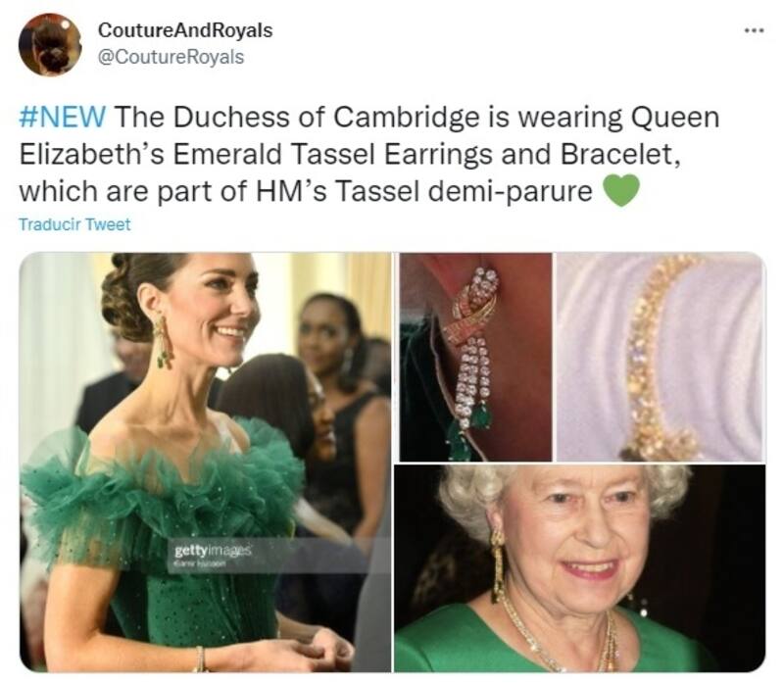
Task: Open the Queen Elizabeth portrait photo
Action: (580, 568)
